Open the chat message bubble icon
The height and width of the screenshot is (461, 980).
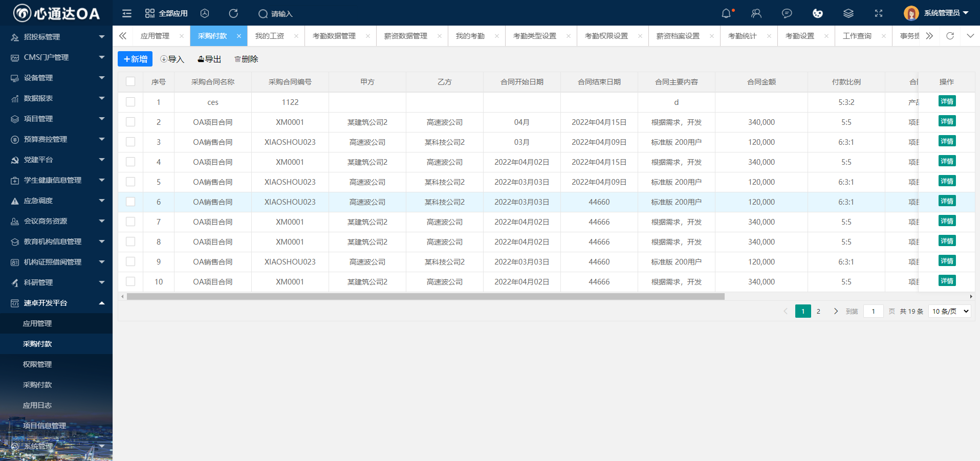(787, 13)
